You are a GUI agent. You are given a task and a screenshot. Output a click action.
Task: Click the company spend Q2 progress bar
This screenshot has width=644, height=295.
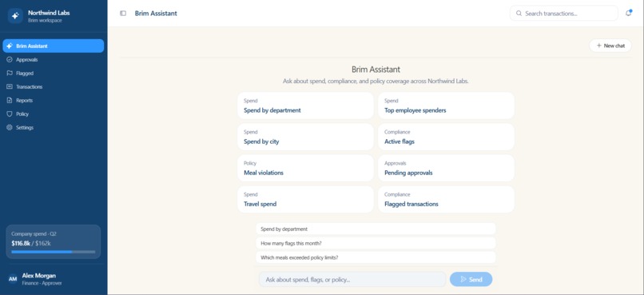tap(54, 252)
